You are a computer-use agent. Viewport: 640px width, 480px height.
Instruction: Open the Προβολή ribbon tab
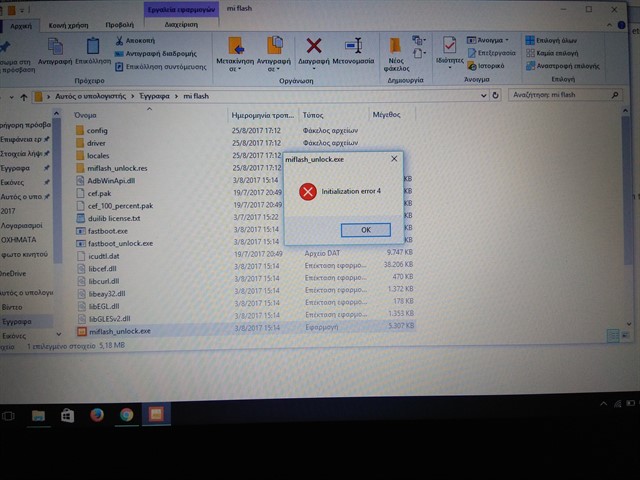pyautogui.click(x=119, y=25)
